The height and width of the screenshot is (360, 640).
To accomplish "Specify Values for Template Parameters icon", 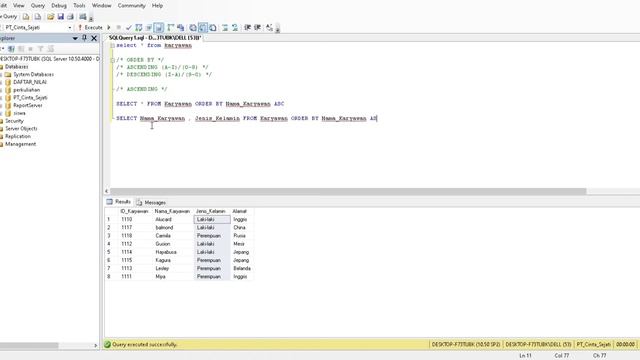I will click(x=269, y=27).
